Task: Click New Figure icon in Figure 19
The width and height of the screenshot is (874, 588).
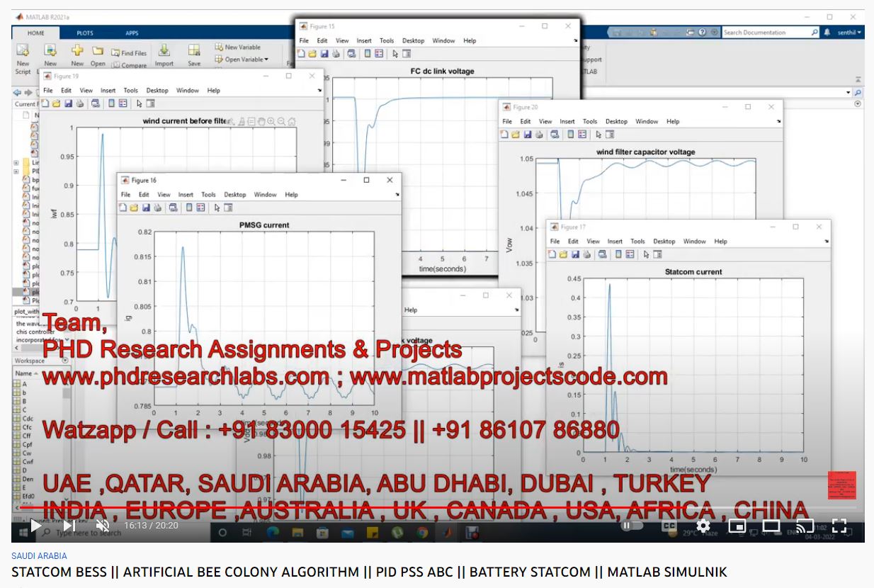Action: [45, 103]
